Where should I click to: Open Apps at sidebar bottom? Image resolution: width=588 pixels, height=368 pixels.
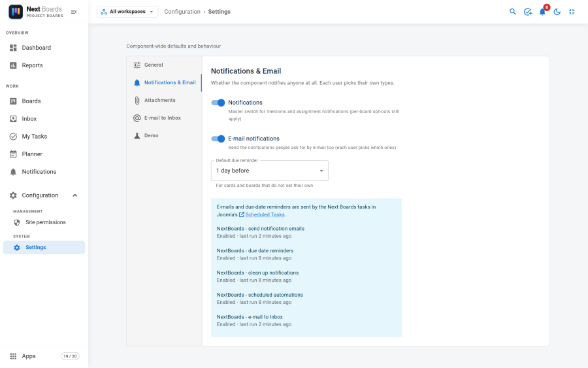coord(44,356)
